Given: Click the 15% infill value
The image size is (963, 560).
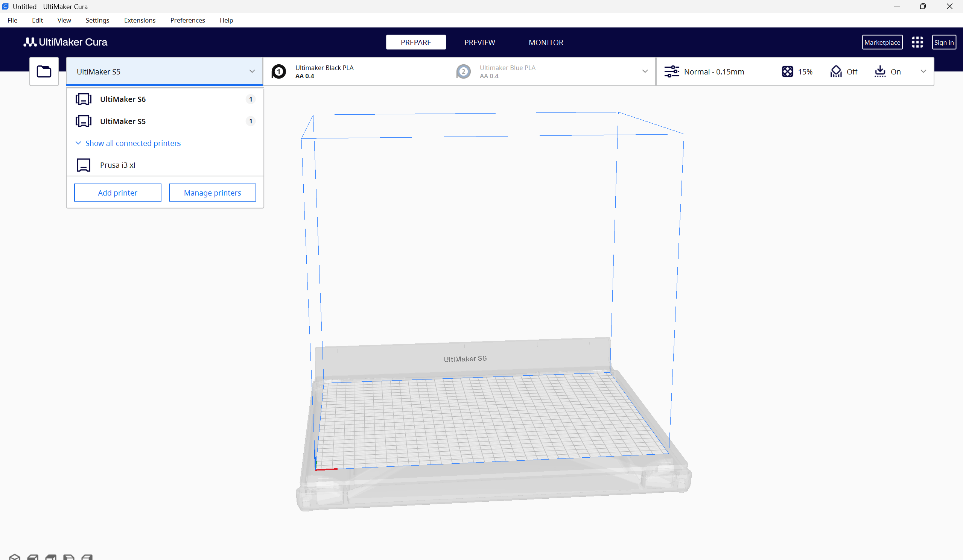Looking at the screenshot, I should point(805,72).
